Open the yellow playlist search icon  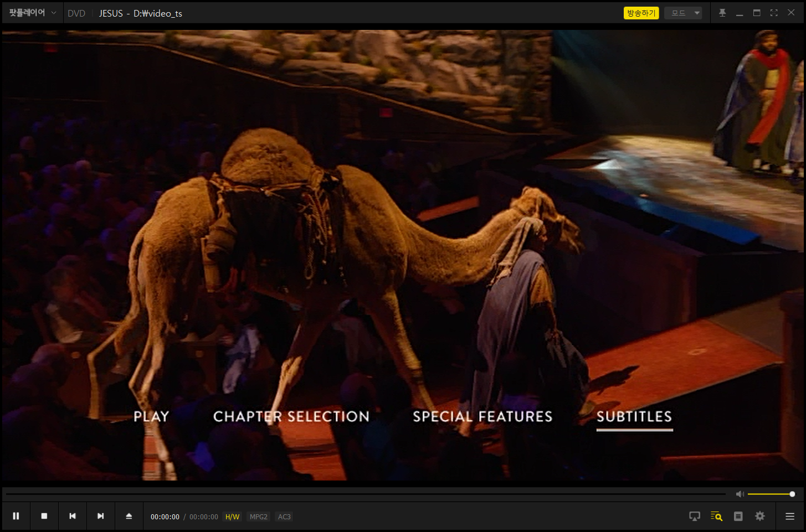click(716, 516)
